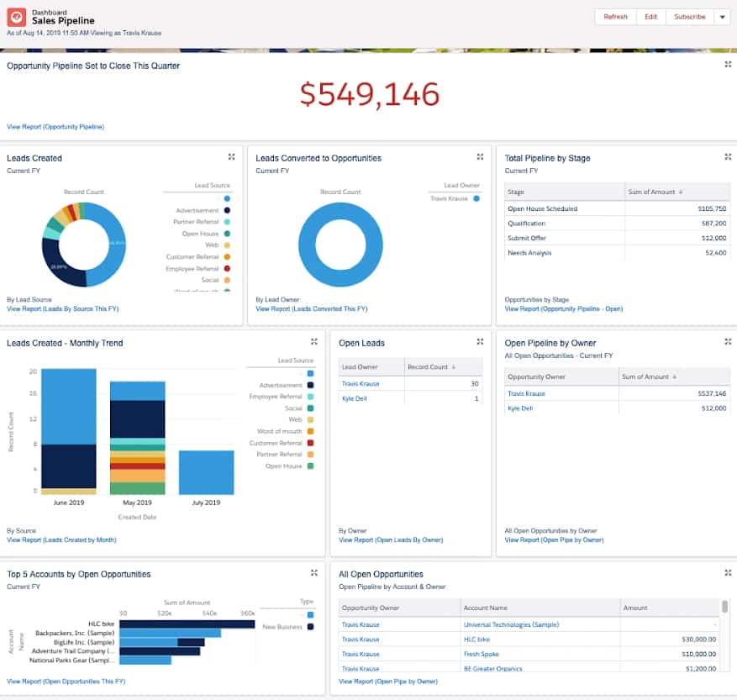Click New Business legend swatch in Top 5 Accounts
737x700 pixels.
point(310,627)
